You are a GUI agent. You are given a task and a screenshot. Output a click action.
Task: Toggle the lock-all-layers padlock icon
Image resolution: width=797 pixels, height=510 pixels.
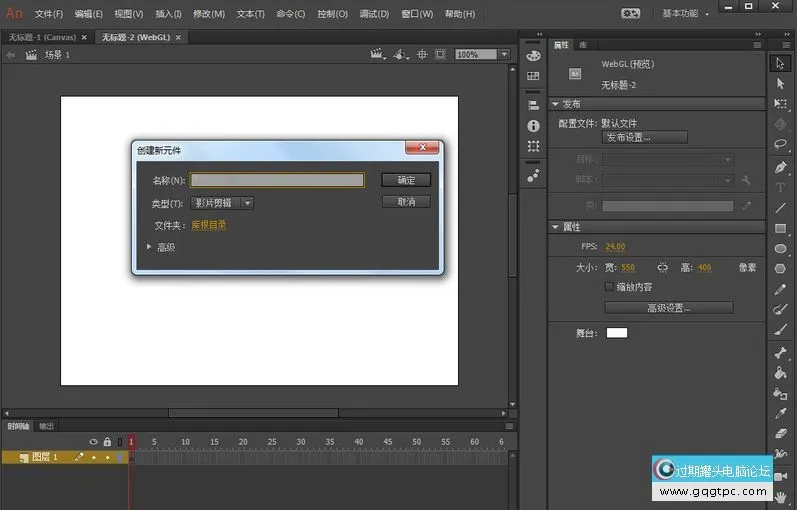pyautogui.click(x=107, y=441)
